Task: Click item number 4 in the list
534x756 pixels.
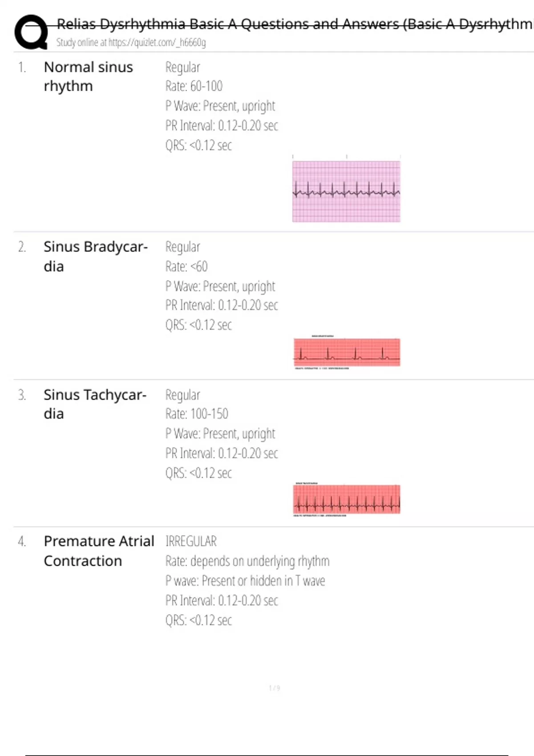Action: (x=22, y=541)
